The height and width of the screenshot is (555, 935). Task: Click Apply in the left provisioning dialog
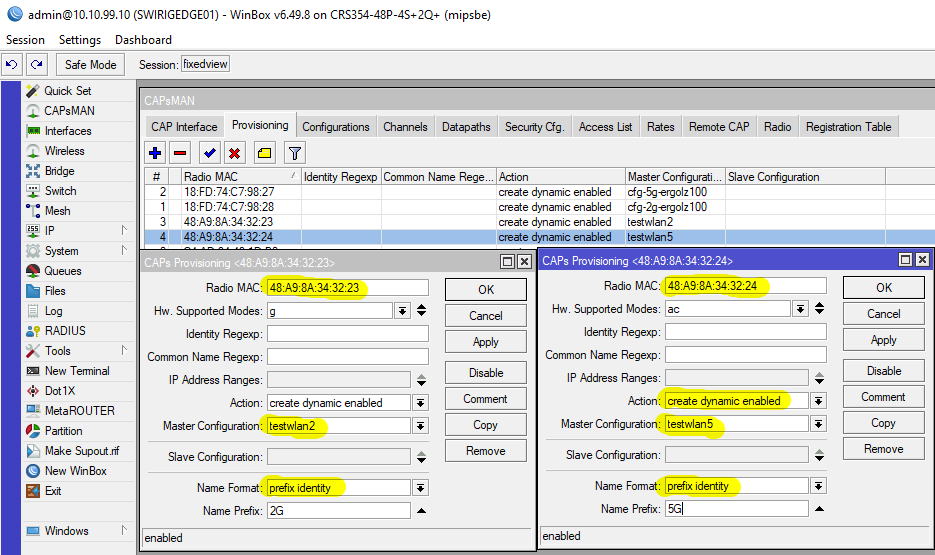click(485, 342)
